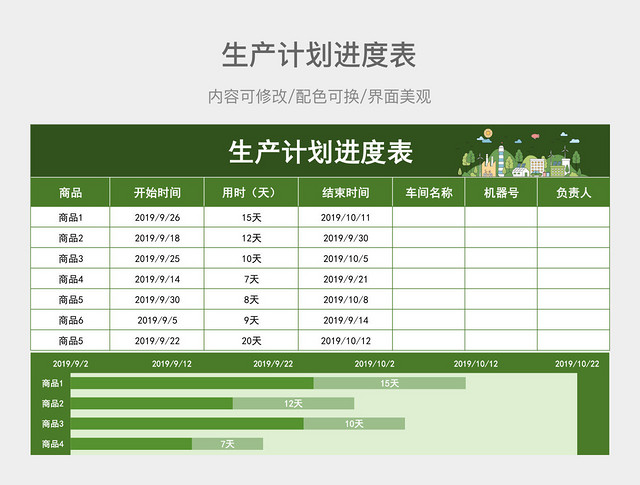This screenshot has height=485, width=640.
Task: Click start date 2019/9/18
Action: pos(157,238)
